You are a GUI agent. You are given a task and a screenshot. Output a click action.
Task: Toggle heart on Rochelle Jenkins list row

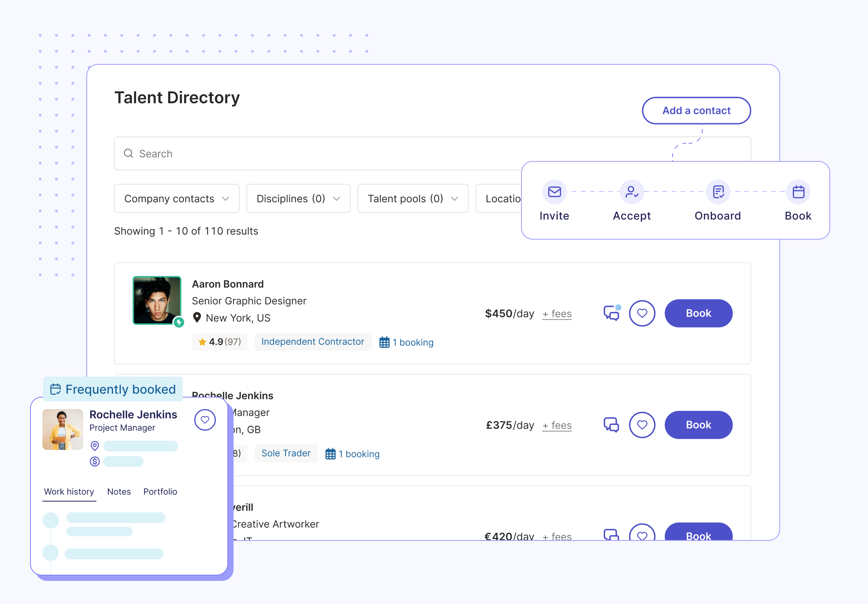coord(642,425)
